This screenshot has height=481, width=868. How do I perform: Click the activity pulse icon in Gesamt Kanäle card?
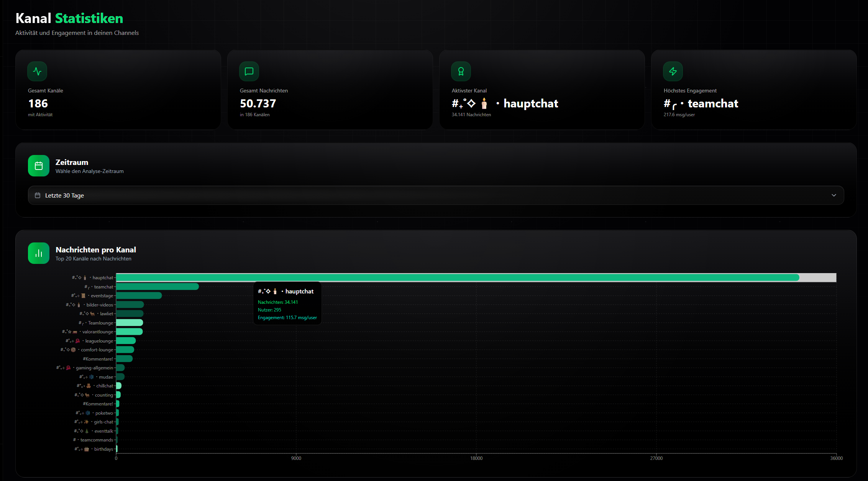click(x=37, y=71)
